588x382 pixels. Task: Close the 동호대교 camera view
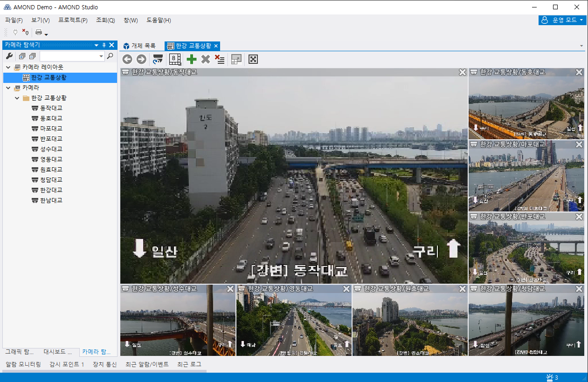point(579,72)
